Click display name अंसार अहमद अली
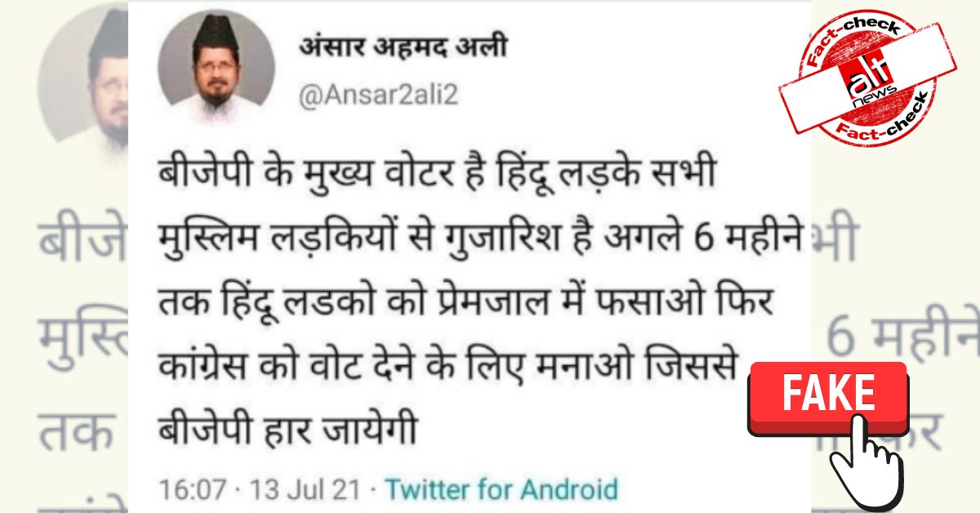The image size is (980, 513). [x=402, y=47]
